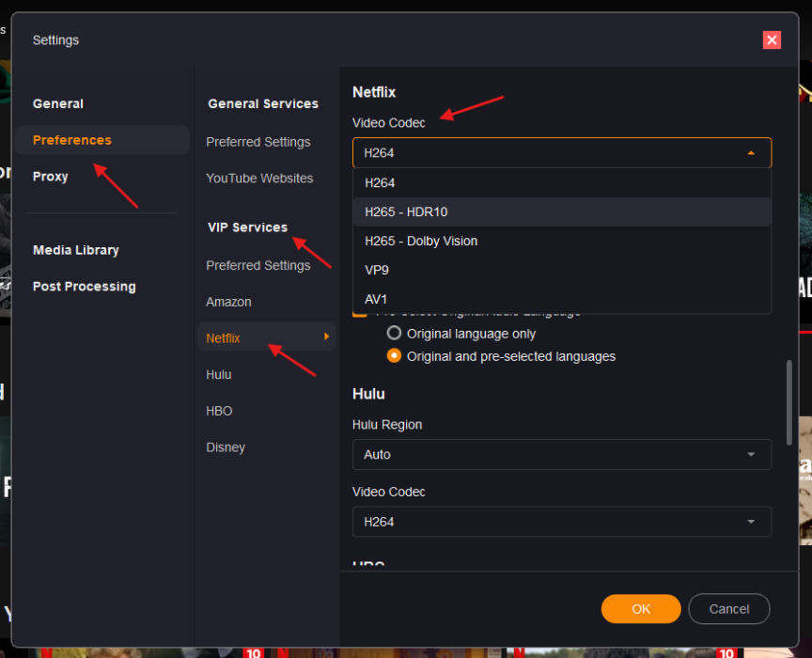Screen dimensions: 812x658
Task: Open the Hulu Video Codec dropdown
Action: click(x=562, y=522)
